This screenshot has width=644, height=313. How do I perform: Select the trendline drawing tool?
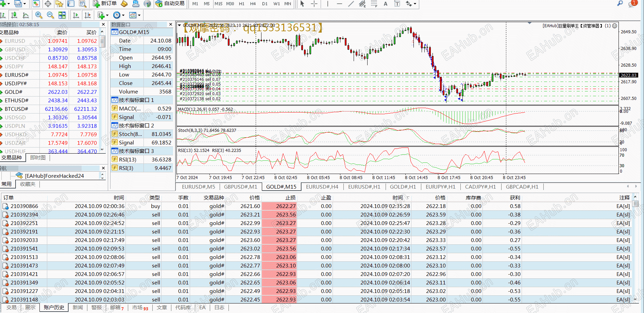[351, 4]
